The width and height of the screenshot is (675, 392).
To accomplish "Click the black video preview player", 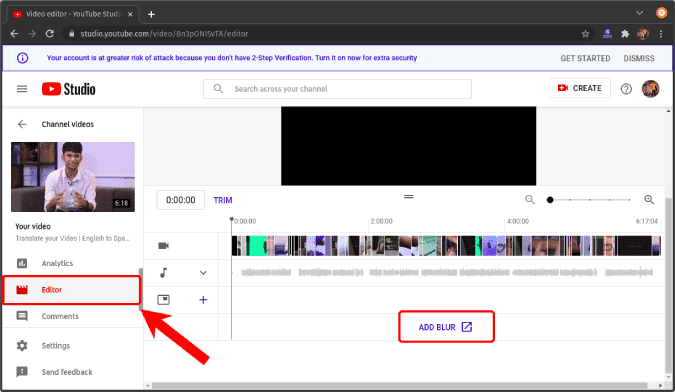I will pos(409,146).
